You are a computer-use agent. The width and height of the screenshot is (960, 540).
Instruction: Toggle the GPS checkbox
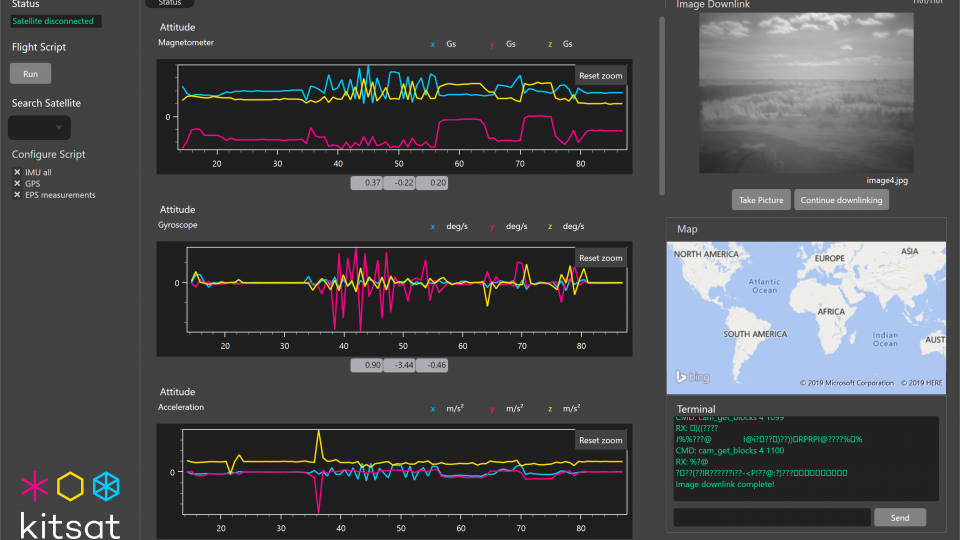17,183
